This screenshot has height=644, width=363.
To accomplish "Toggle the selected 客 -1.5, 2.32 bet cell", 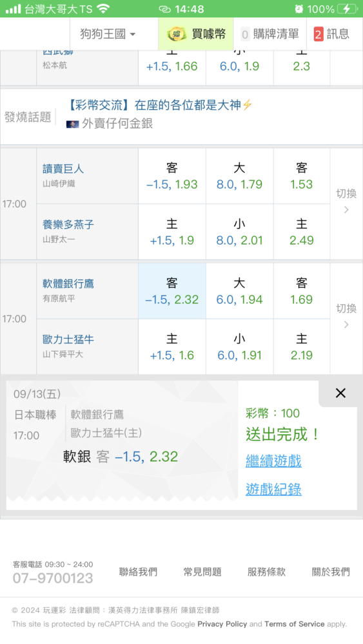I will pos(172,291).
